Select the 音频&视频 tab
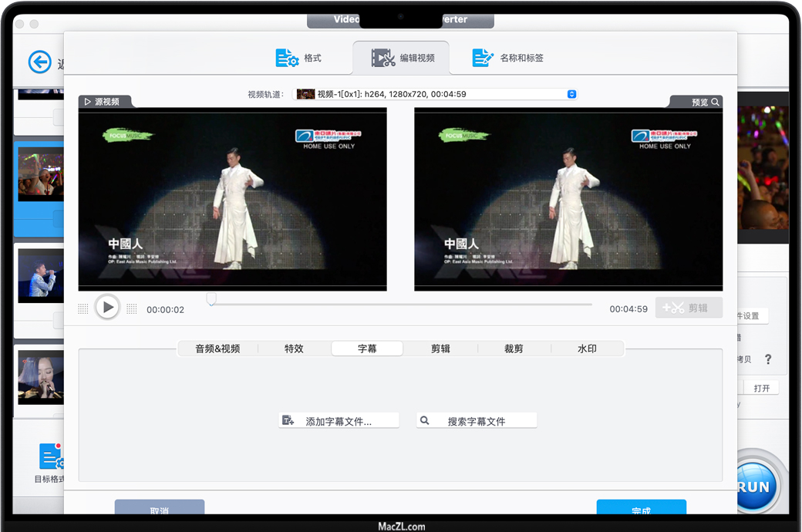802x532 pixels. click(x=217, y=348)
